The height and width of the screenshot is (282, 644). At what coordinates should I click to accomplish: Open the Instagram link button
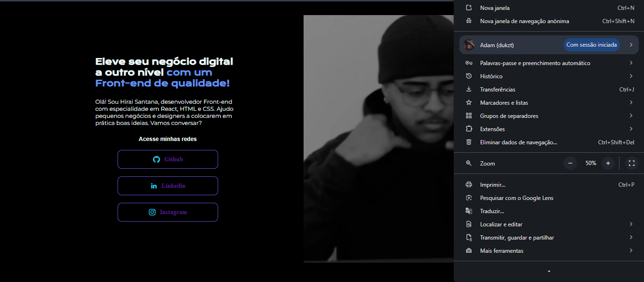point(168,212)
